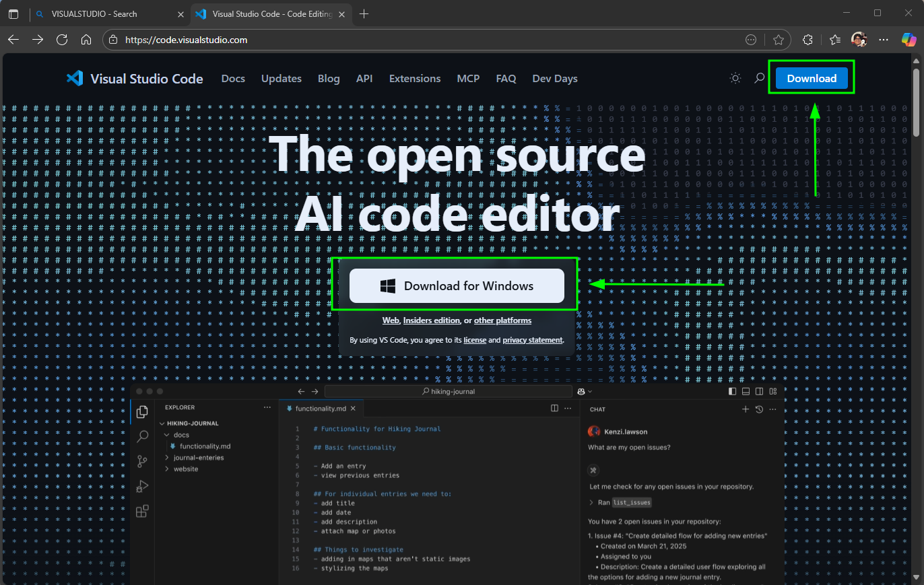Add page to favorites with star icon
924x585 pixels.
(779, 40)
